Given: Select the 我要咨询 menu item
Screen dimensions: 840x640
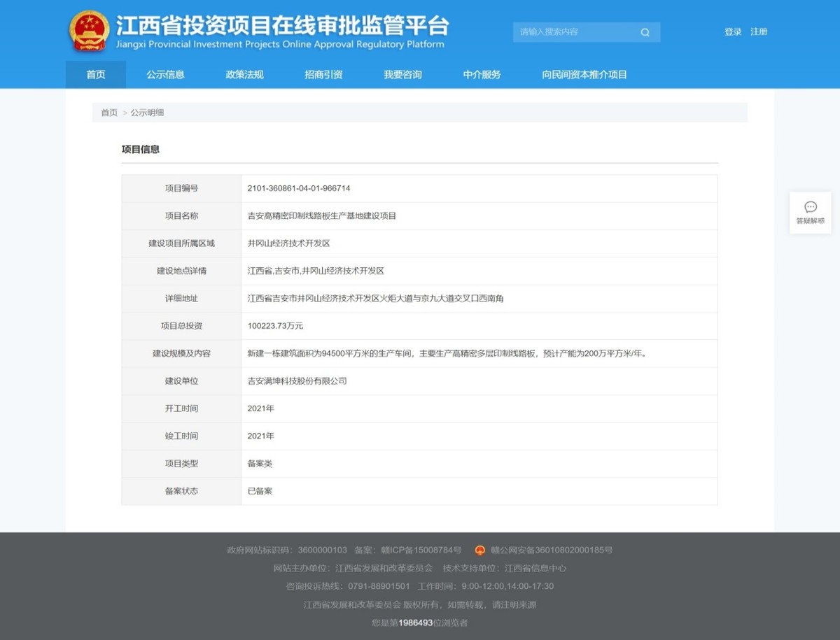Looking at the screenshot, I should [x=402, y=74].
